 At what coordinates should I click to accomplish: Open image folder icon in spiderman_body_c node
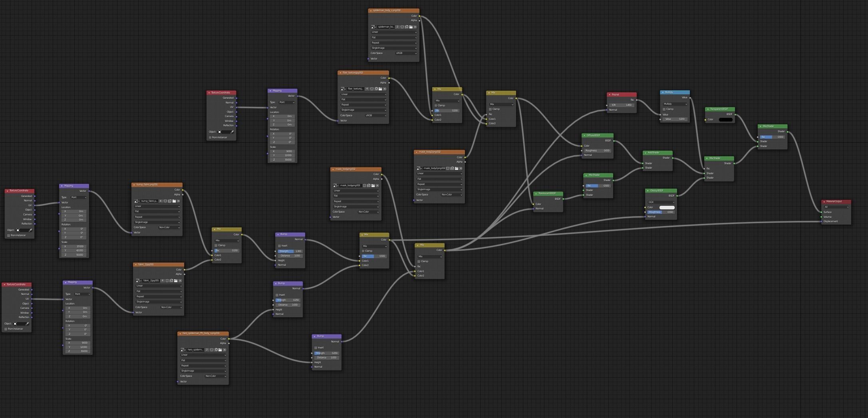pyautogui.click(x=411, y=27)
